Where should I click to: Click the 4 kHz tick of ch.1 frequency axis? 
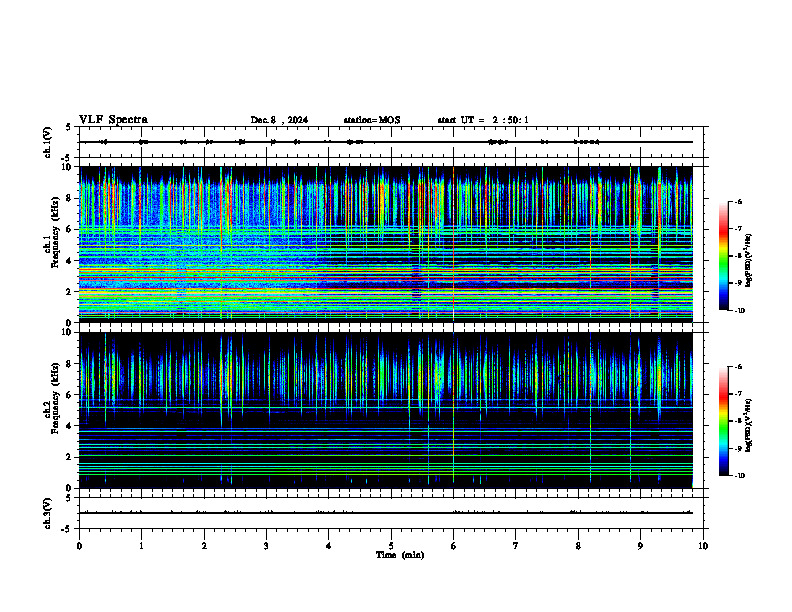(70, 261)
